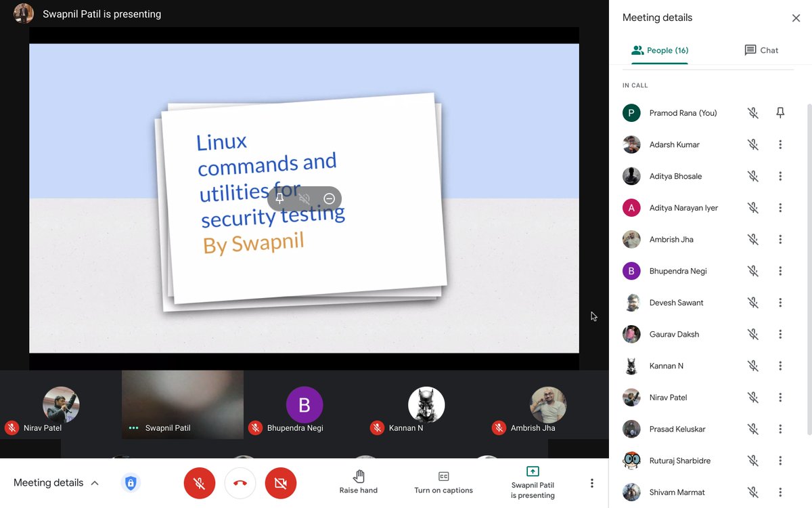Pin the presentation using overlay pin icon
This screenshot has height=508, width=812.
[x=280, y=198]
